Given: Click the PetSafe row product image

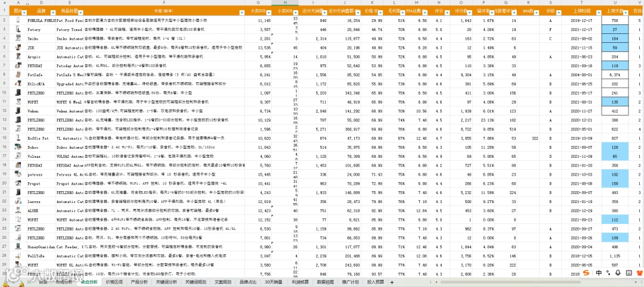Looking at the screenshot, I should coord(17,74).
